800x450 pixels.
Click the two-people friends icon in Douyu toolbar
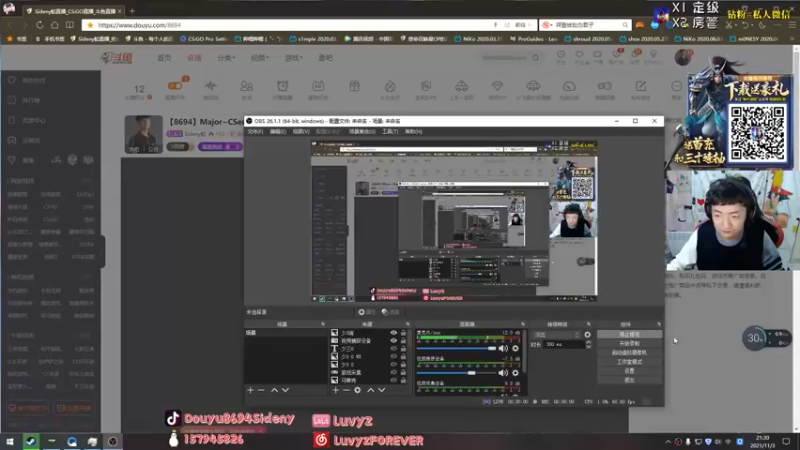(246, 86)
